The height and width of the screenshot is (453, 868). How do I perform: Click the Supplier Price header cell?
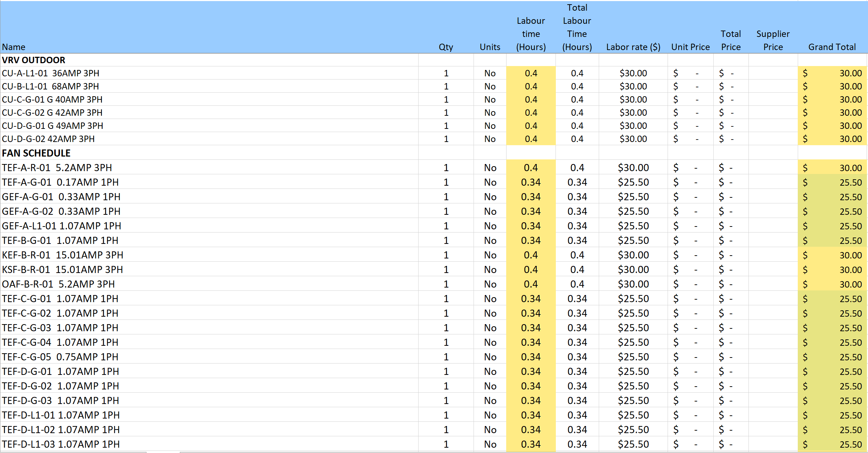(x=773, y=40)
